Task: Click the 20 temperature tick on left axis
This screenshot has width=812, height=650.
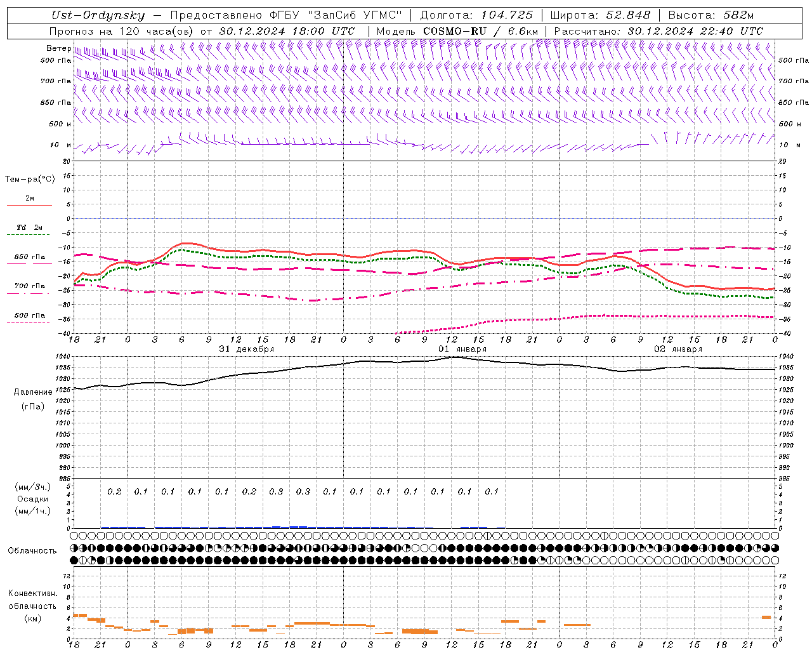Action: pyautogui.click(x=67, y=161)
